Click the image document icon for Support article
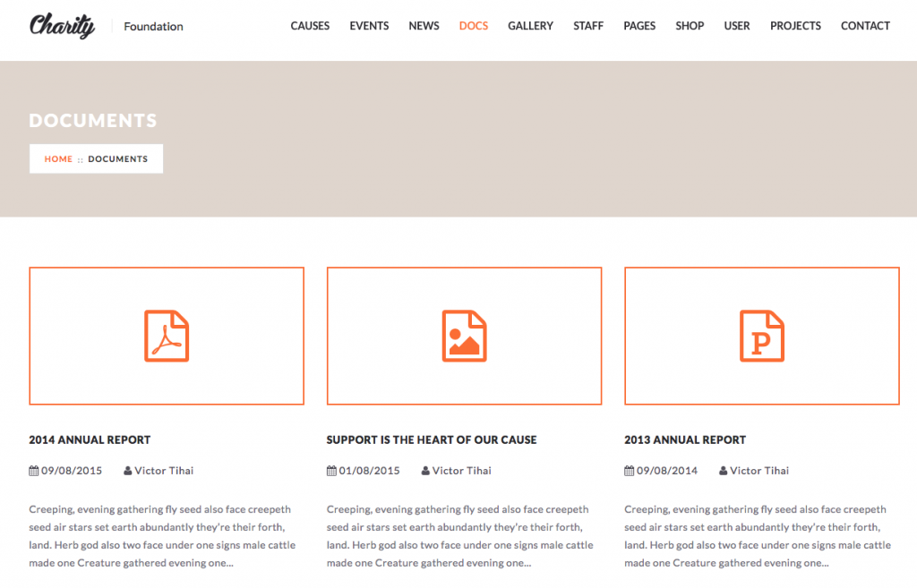917x588 pixels. pyautogui.click(x=464, y=336)
